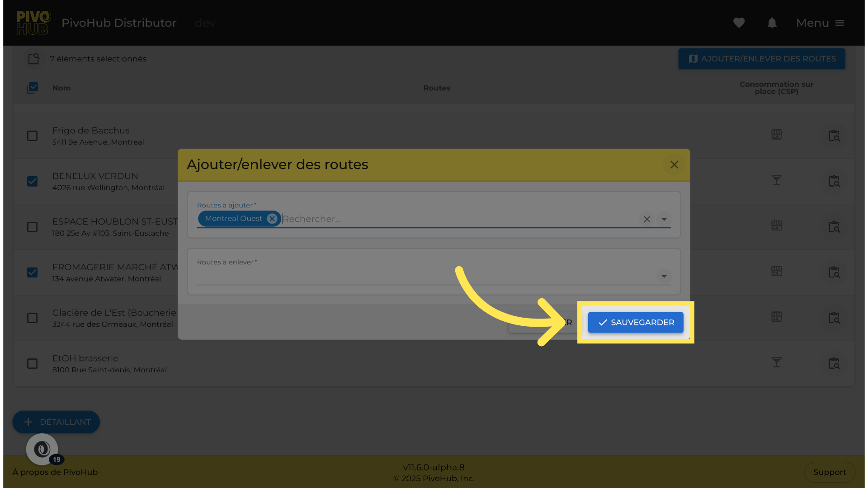Viewport: 868px width, 488px height.
Task: Uncheck the BENELUX VERDUN checkbox
Action: (x=32, y=181)
